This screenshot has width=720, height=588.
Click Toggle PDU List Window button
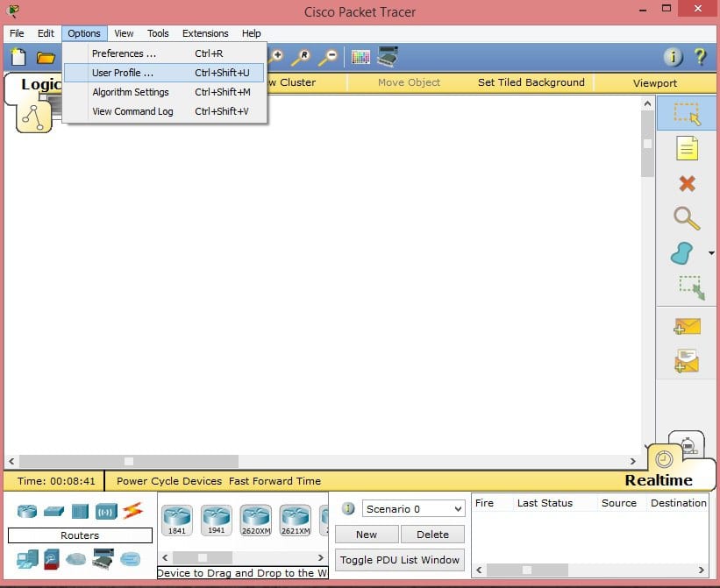point(400,560)
